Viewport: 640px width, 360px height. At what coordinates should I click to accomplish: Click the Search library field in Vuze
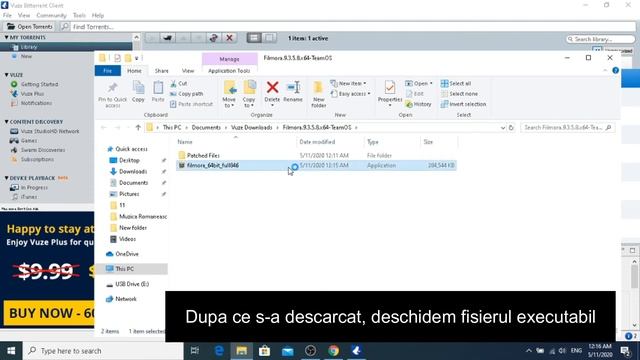click(x=600, y=39)
